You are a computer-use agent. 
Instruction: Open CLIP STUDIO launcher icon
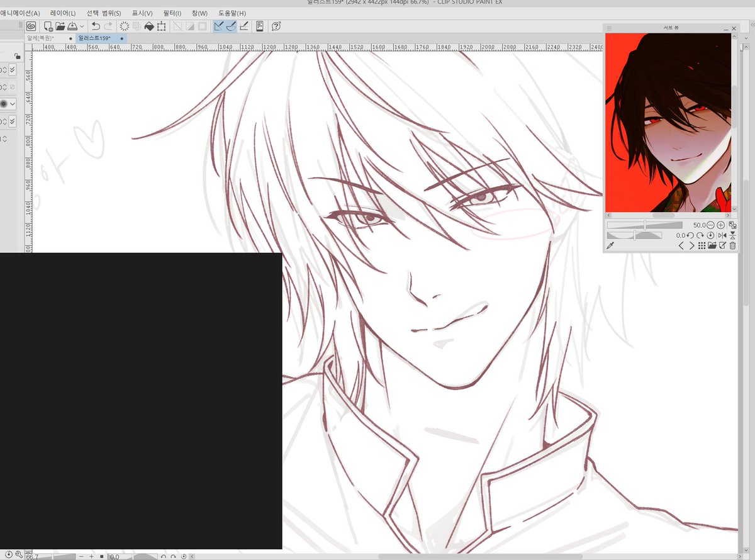click(x=31, y=26)
